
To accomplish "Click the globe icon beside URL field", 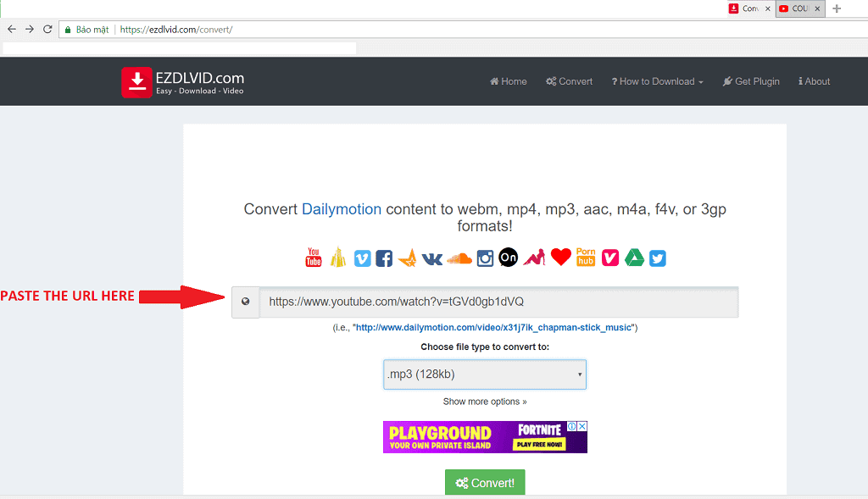I will coord(245,302).
